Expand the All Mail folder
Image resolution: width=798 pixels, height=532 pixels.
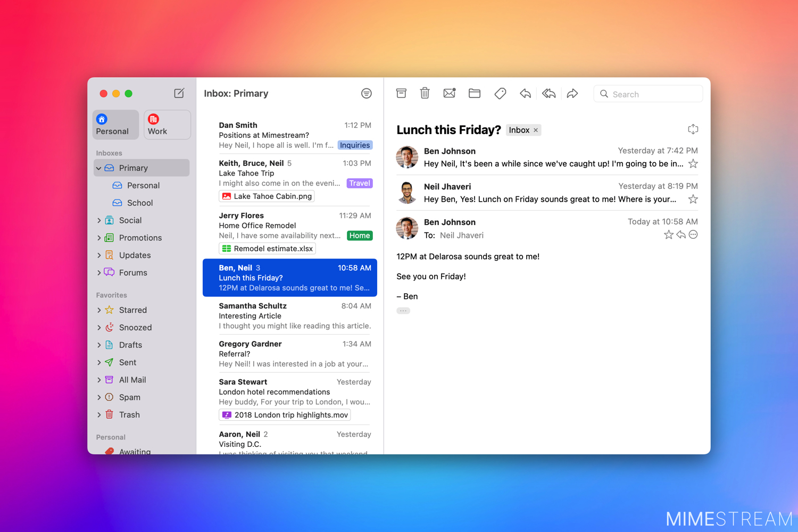(99, 380)
